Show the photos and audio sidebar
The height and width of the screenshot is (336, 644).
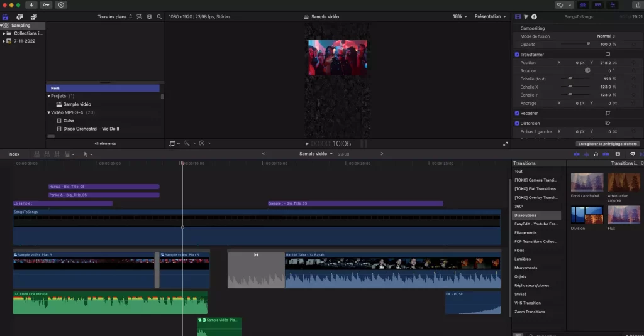coord(19,16)
